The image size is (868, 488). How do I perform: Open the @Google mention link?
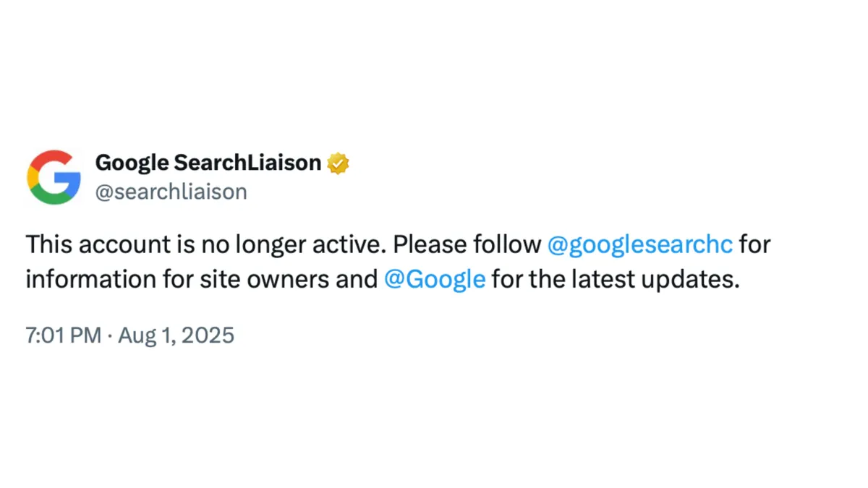click(435, 279)
